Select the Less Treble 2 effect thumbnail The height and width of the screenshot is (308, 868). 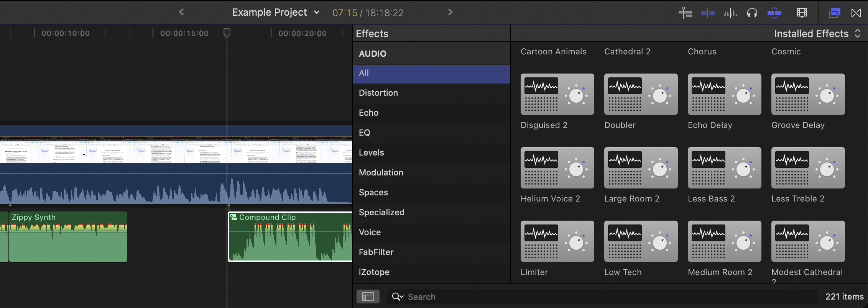click(808, 168)
